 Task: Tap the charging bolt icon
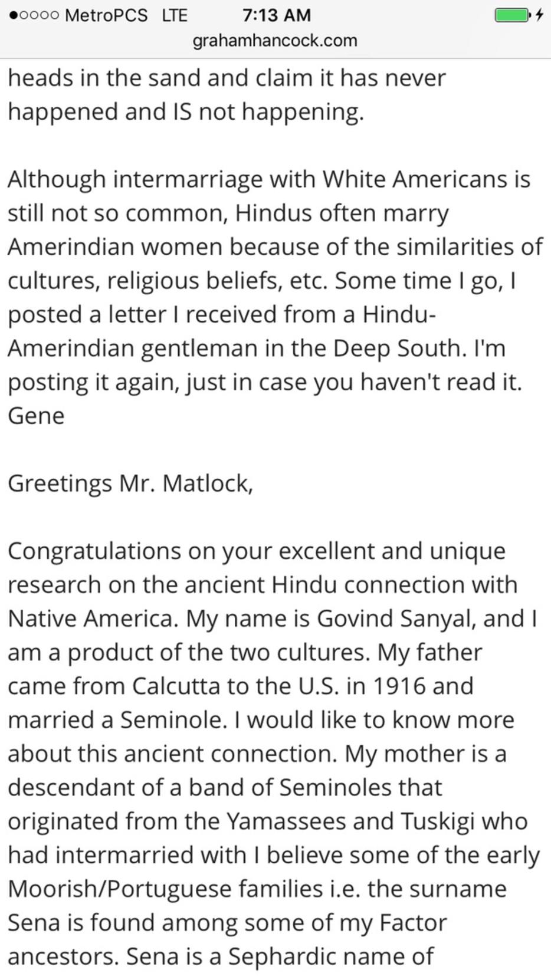(539, 15)
